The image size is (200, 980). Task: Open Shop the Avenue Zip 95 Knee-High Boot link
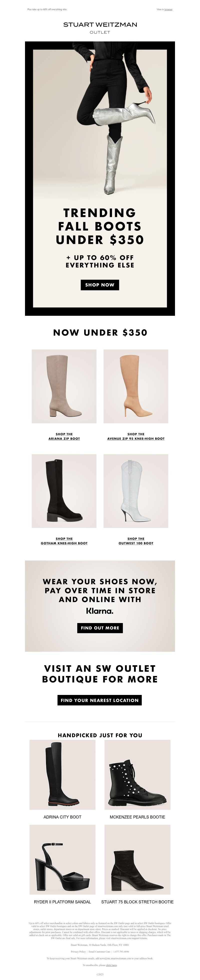click(x=136, y=436)
